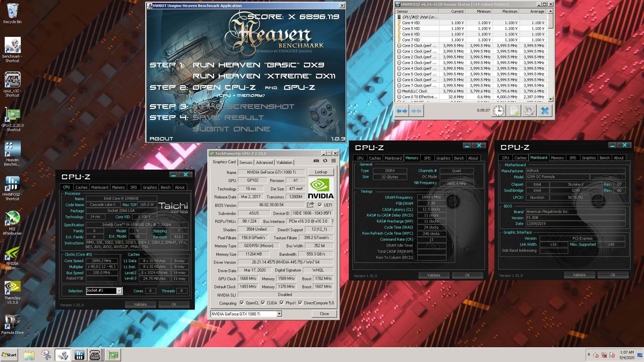Viewport: 644px width, 362px height.
Task: Toggle DirectCompute 5.0 checkbox
Action: (x=300, y=303)
